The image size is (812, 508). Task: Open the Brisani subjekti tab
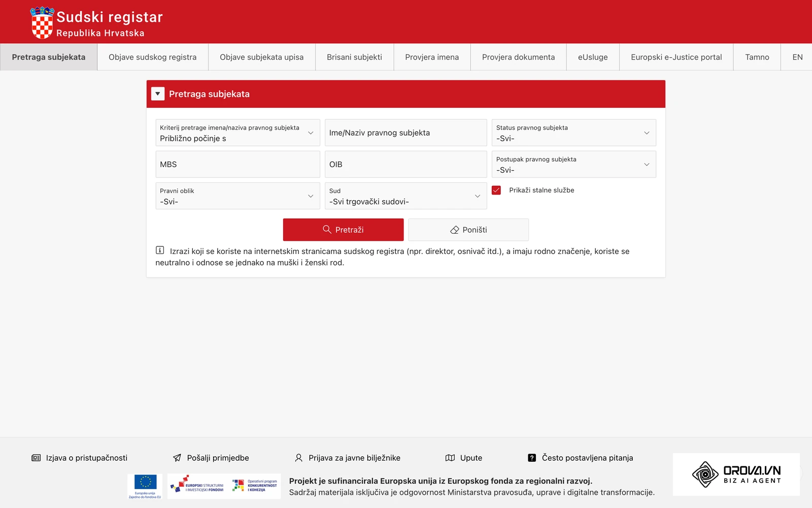click(355, 57)
